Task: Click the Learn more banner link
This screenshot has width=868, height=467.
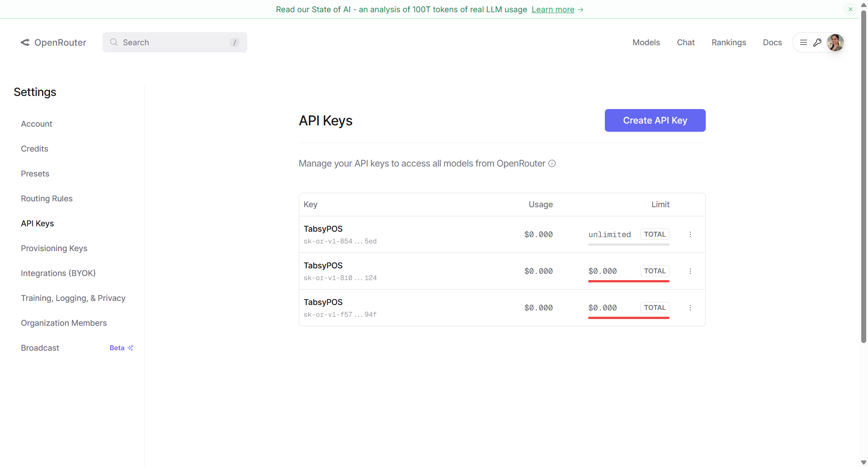Action: click(553, 10)
